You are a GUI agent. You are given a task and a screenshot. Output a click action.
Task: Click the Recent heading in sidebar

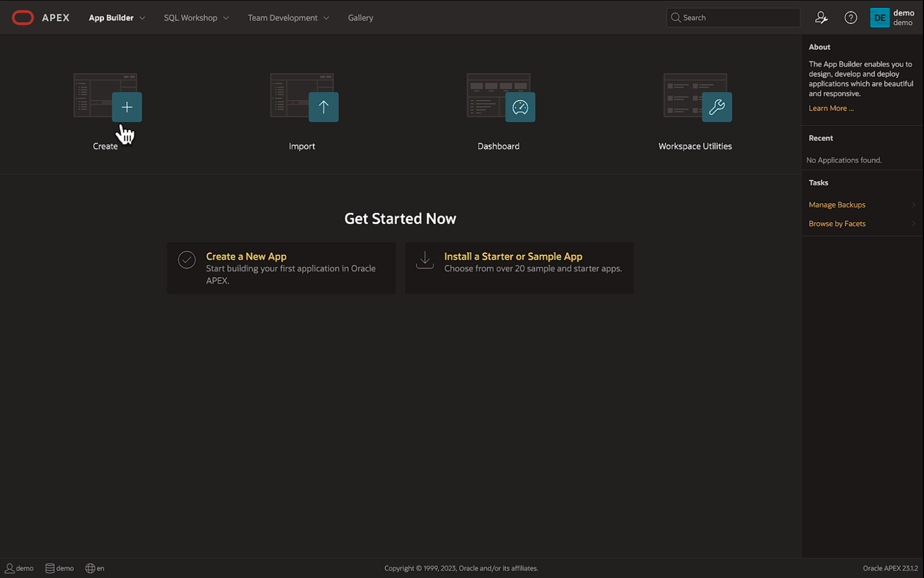[821, 138]
